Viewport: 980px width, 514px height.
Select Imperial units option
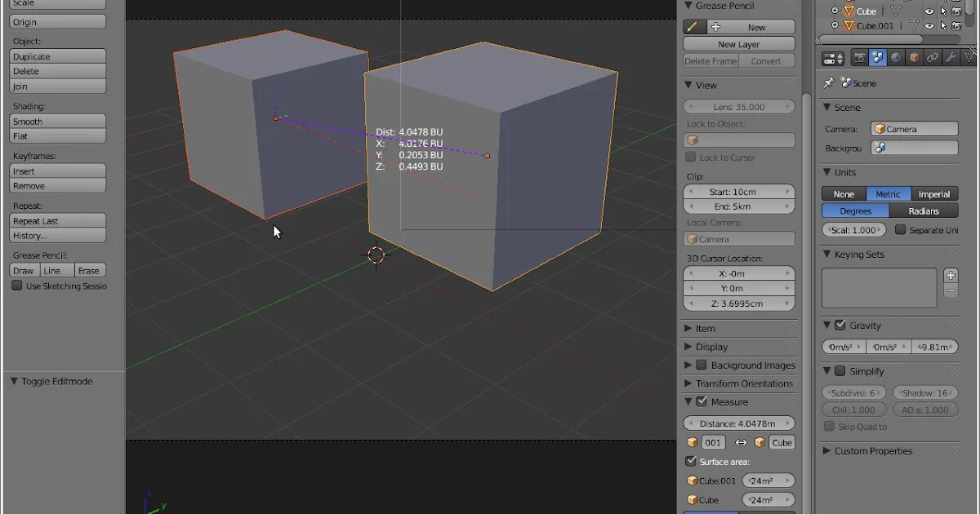[x=934, y=194]
